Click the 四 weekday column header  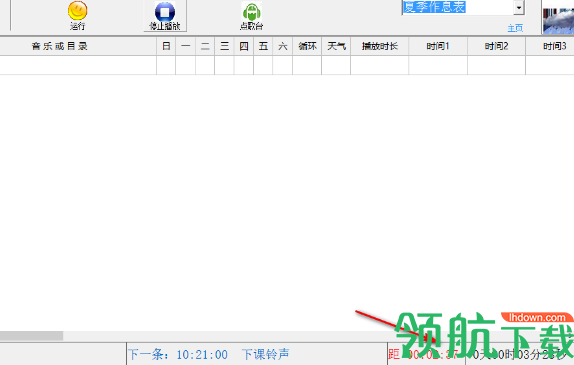click(x=244, y=46)
